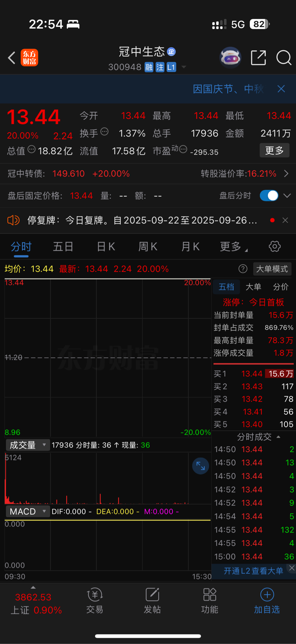Screen dimensions: 296x644
Task: Expand the 更多 chart period menu
Action: click(234, 246)
